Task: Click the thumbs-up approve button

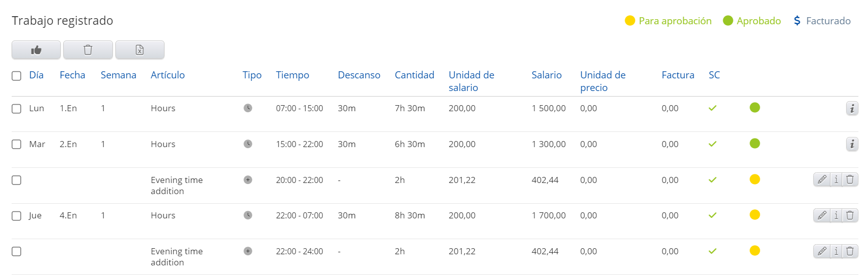Action: pos(36,50)
